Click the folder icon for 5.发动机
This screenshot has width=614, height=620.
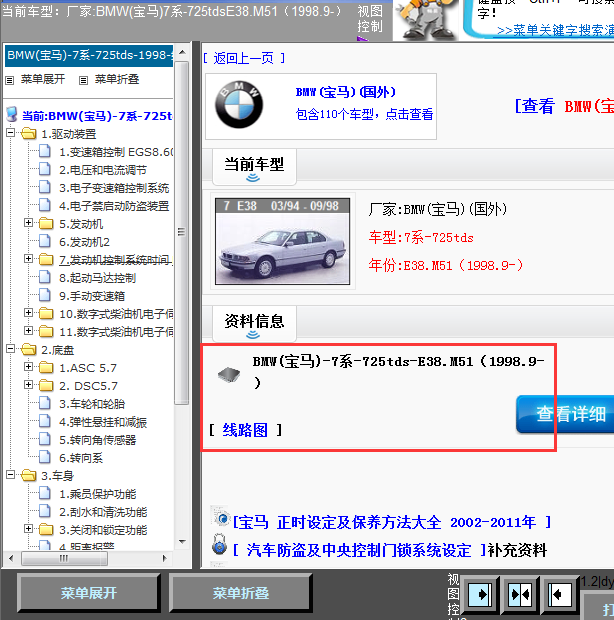pyautogui.click(x=46, y=223)
